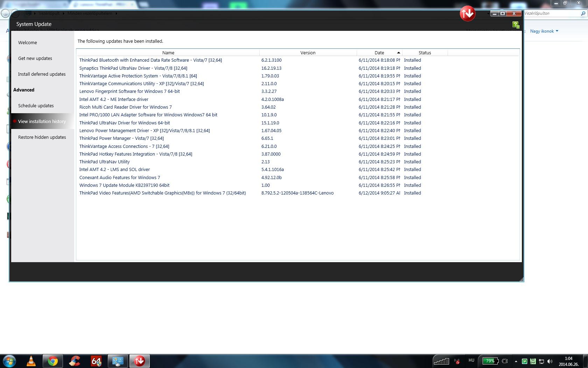Select ThinkPad Bluetooth with Enhanced Data Rate row

(x=297, y=60)
